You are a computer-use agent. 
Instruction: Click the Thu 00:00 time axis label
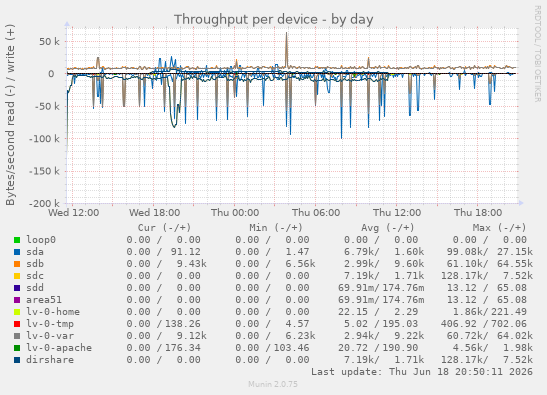pos(235,213)
